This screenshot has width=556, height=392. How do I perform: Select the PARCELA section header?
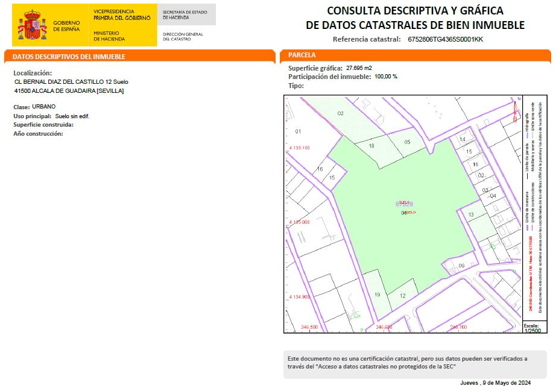point(302,55)
